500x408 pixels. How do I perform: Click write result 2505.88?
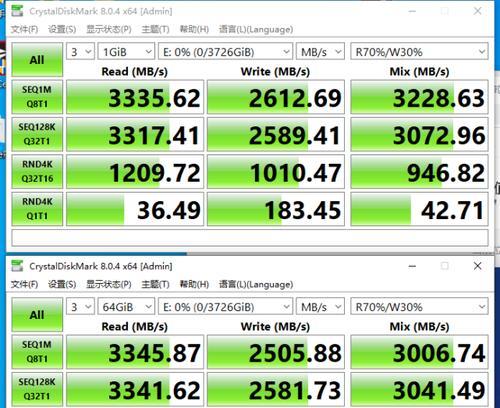coord(276,352)
